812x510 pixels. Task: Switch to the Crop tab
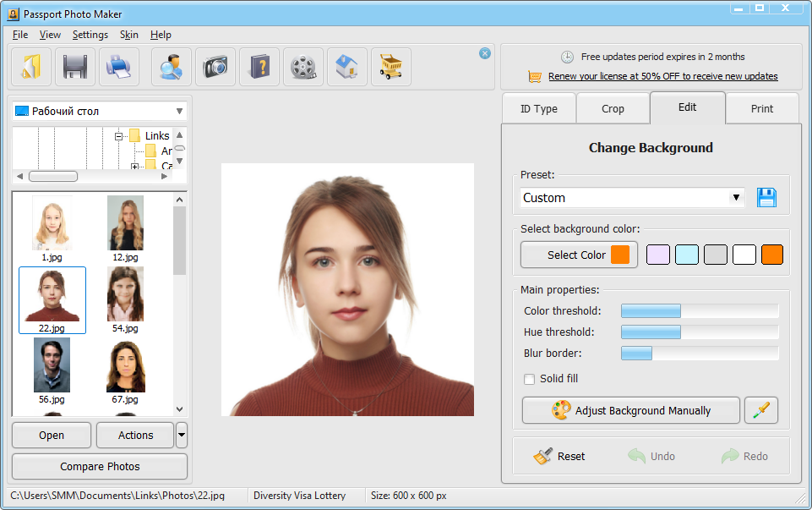(x=613, y=109)
